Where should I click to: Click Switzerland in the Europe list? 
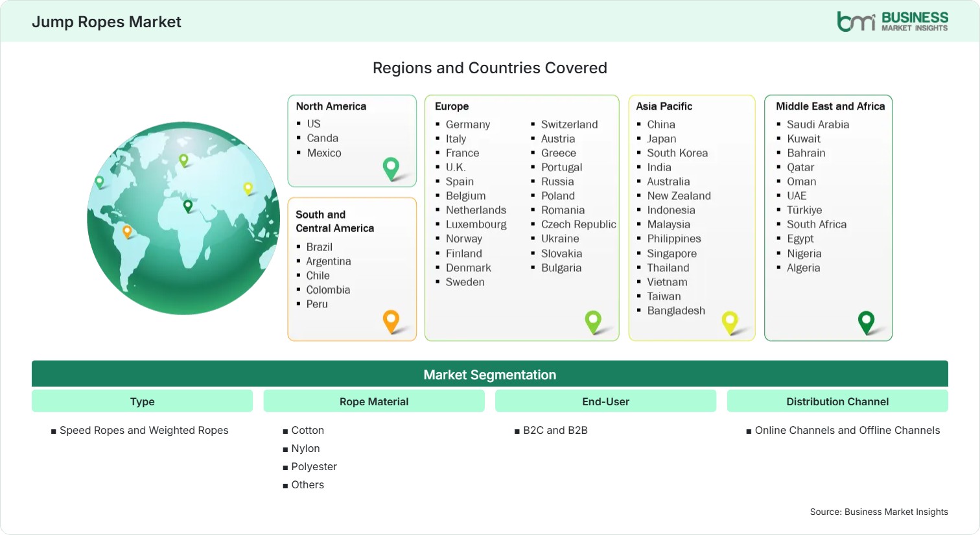(569, 125)
